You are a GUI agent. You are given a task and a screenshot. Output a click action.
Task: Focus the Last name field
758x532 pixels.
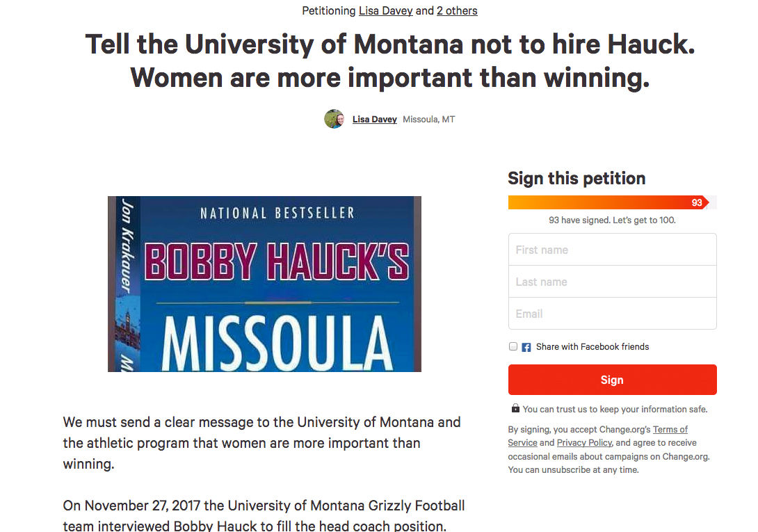tap(612, 282)
